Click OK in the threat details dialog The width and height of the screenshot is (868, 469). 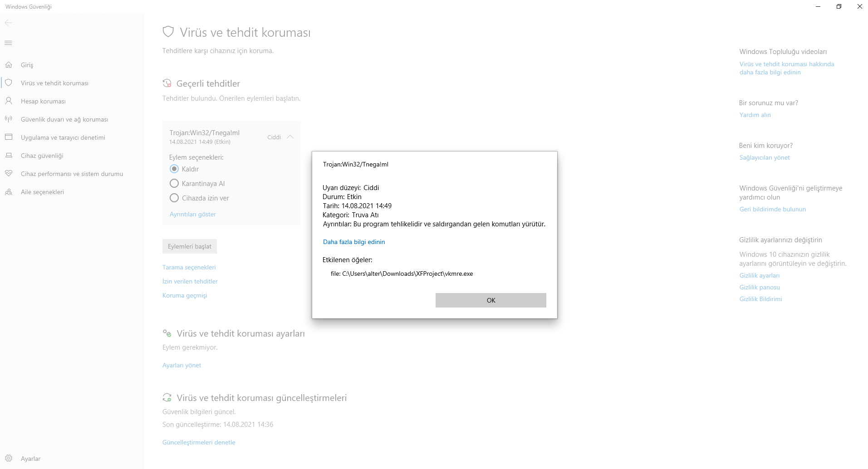pyautogui.click(x=490, y=300)
